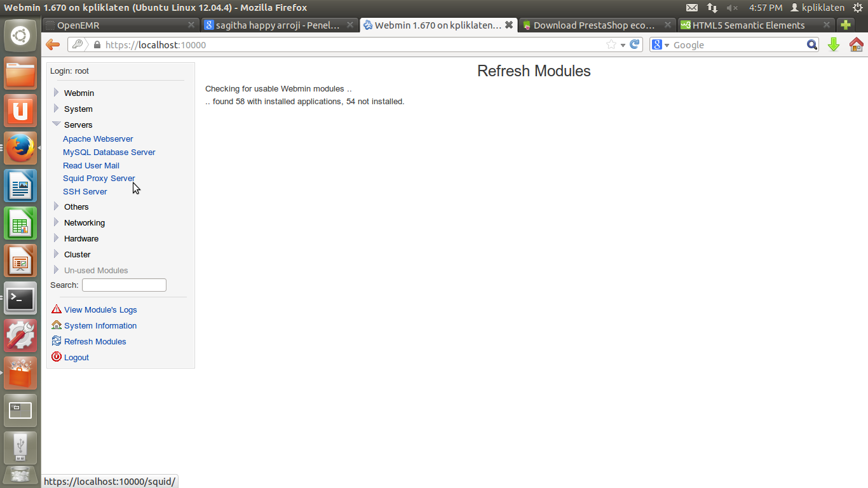Viewport: 868px width, 488px height.
Task: Open Read User Mail module
Action: click(91, 165)
